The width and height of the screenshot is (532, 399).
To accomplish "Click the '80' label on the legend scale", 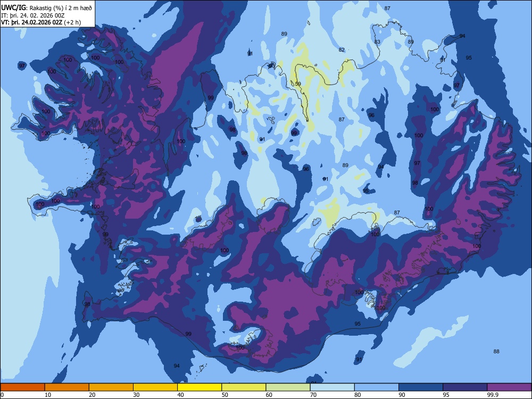I will click(x=358, y=395).
